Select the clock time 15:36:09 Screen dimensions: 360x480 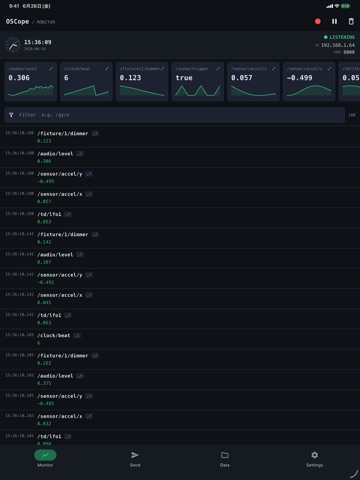[x=38, y=42]
